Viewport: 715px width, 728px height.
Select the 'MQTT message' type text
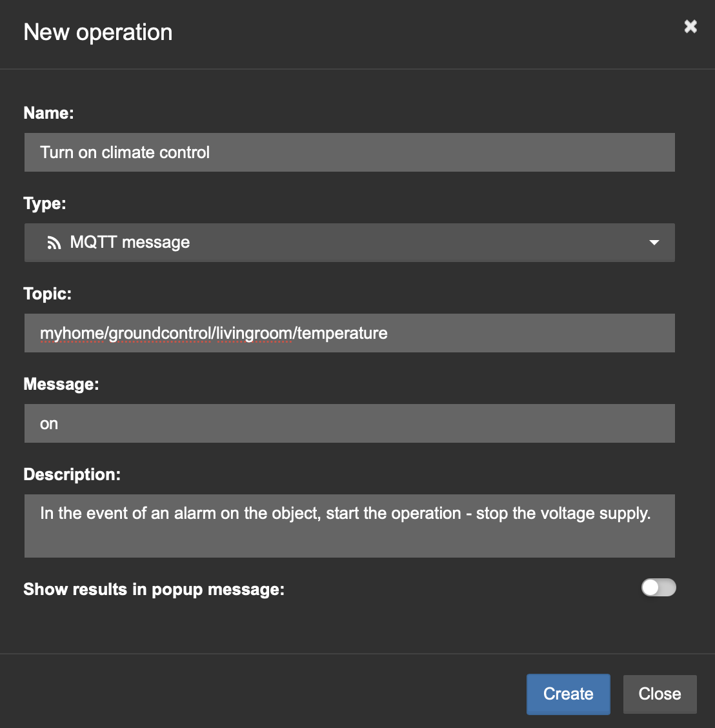(130, 243)
